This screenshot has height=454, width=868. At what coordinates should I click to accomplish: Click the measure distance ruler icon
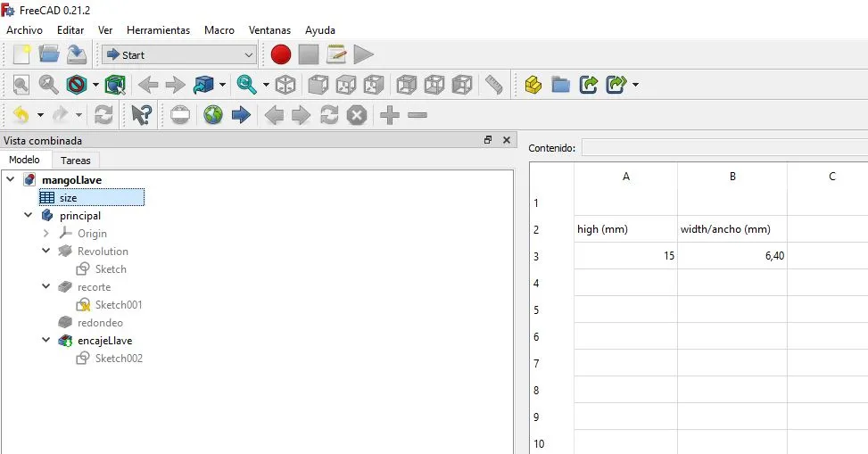point(493,85)
